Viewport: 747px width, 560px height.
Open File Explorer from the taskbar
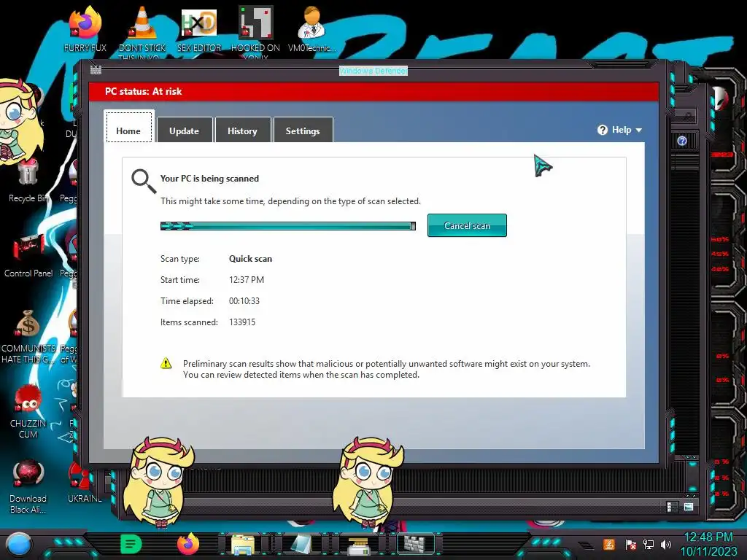[x=243, y=545]
